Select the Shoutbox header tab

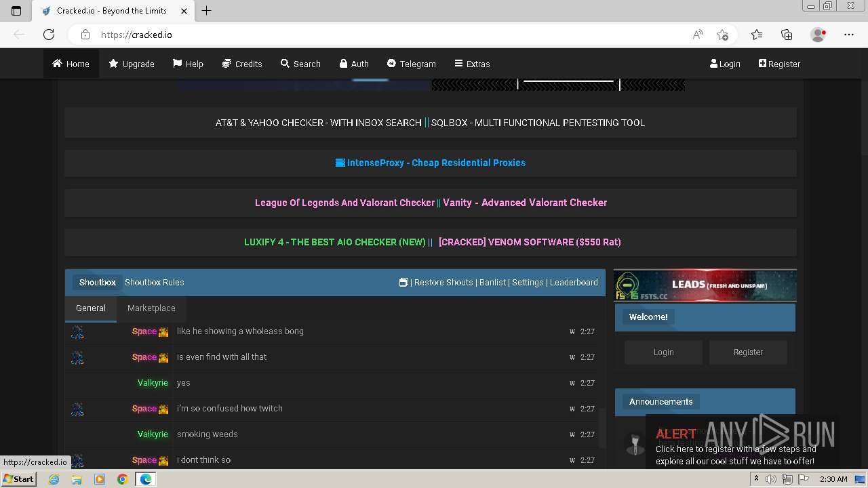click(x=97, y=282)
